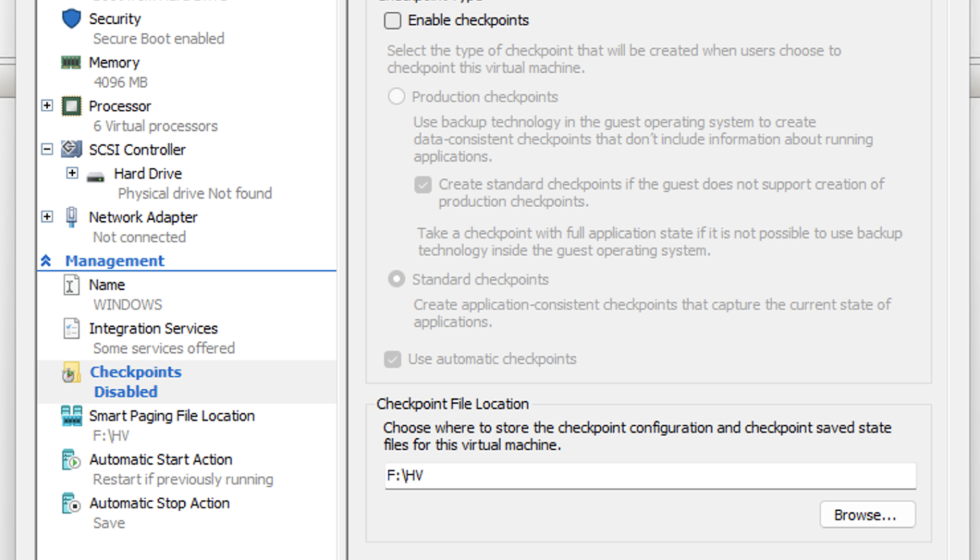Click the Security shield icon
This screenshot has width=980, height=560.
[71, 19]
